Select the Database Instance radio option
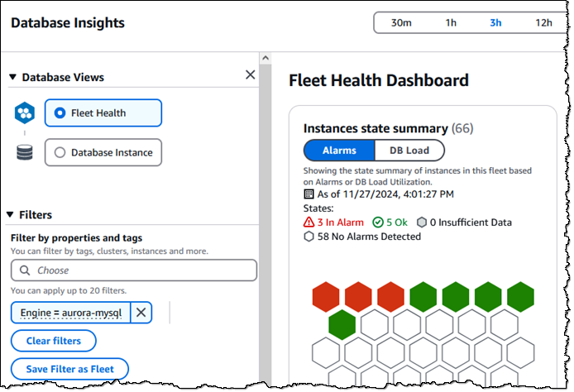Viewport: 574px width, 392px height. pos(103,152)
